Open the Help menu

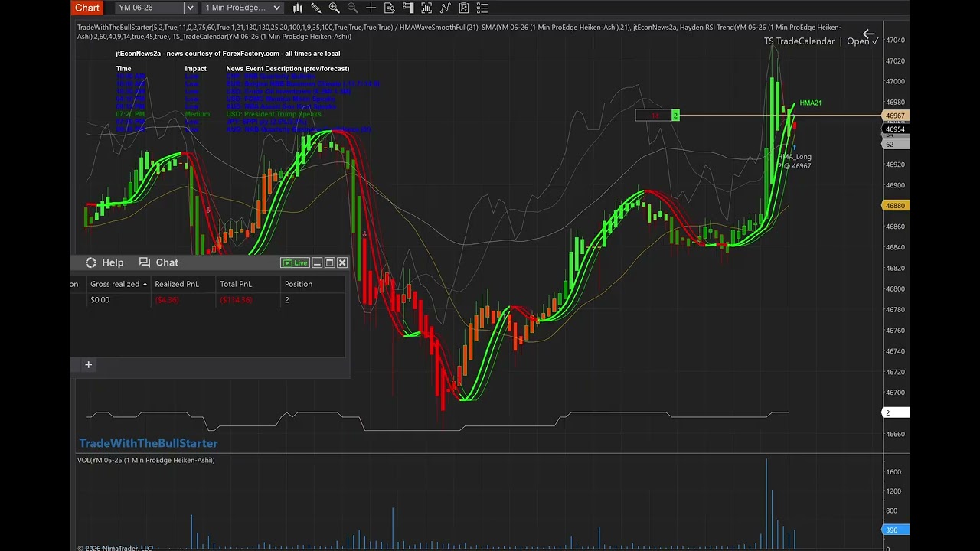pos(113,262)
